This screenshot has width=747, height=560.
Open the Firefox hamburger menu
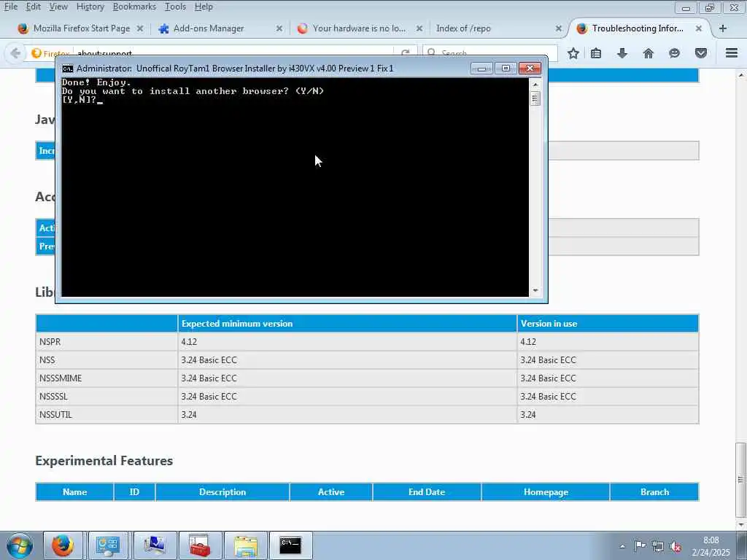[732, 53]
